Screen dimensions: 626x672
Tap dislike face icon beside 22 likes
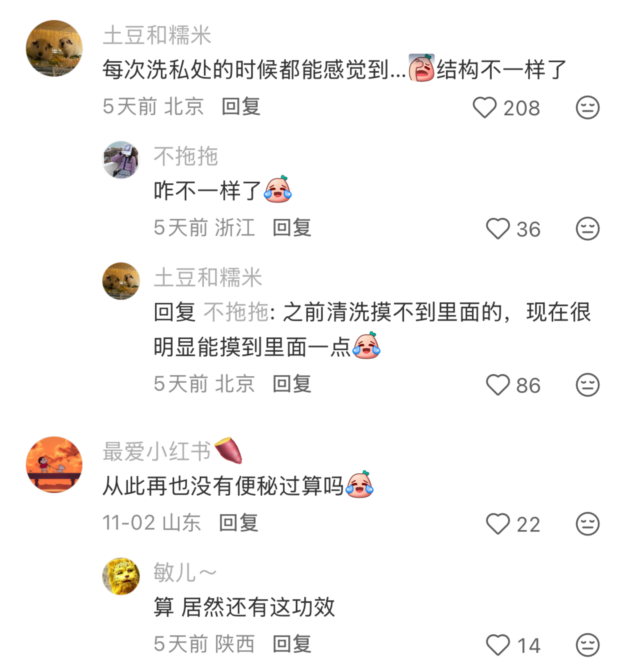(587, 524)
